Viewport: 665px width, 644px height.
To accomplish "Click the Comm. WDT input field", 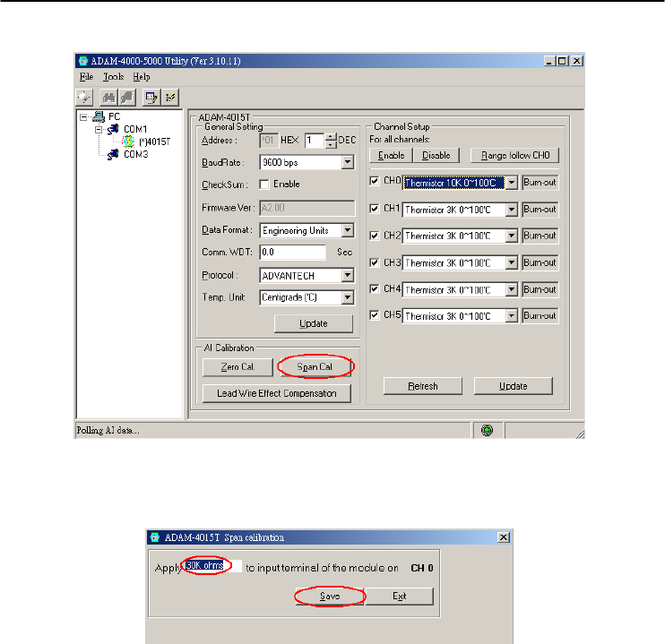I will tap(293, 253).
